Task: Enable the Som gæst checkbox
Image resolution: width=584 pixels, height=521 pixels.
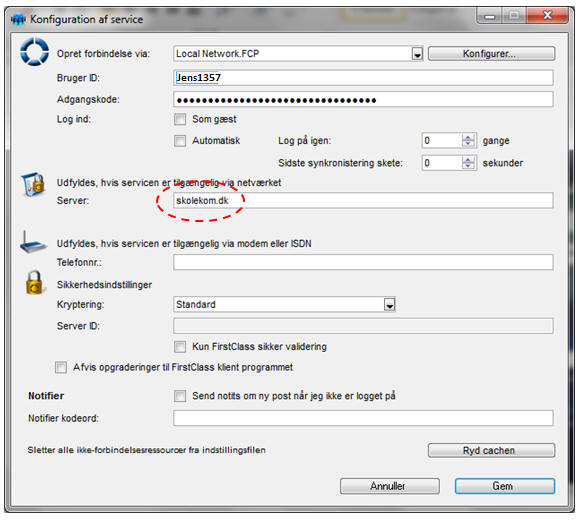Action: click(180, 120)
